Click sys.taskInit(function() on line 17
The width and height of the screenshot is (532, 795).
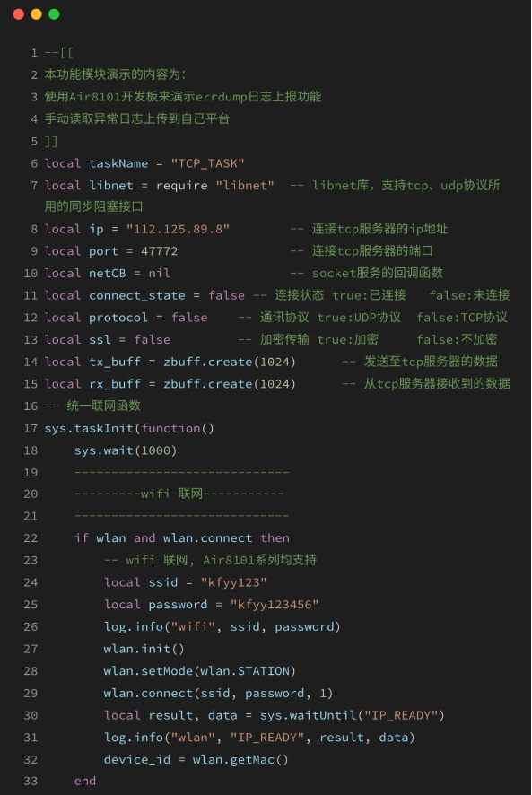click(129, 428)
